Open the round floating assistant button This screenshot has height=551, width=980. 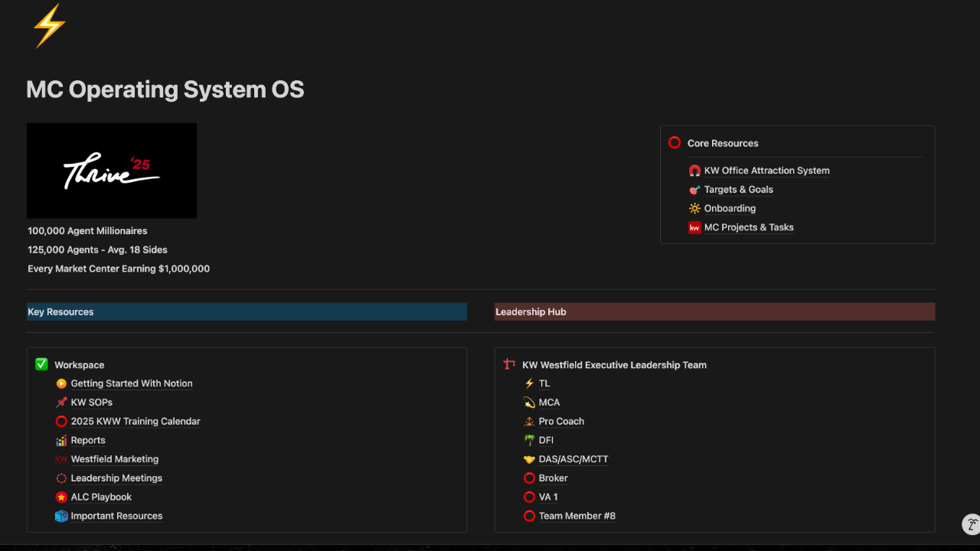pos(972,524)
